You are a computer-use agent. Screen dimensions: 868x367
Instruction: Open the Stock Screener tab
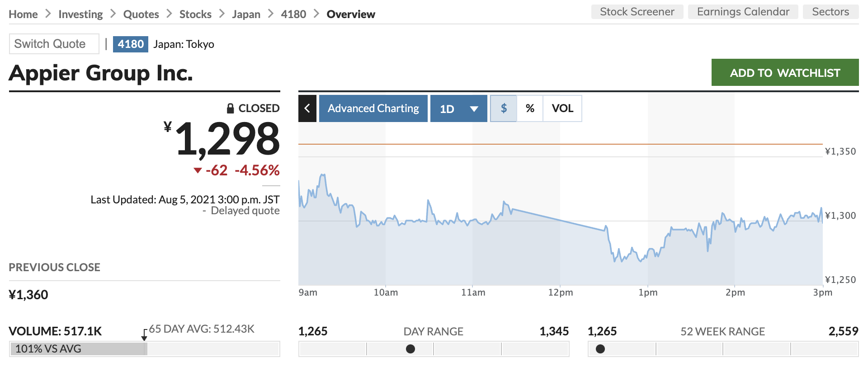click(637, 12)
